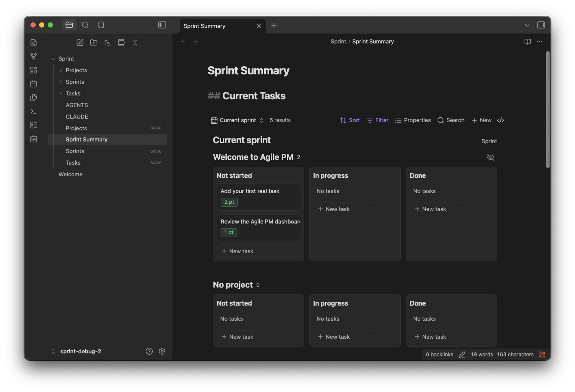Collapse the Sprint root folder

(x=53, y=59)
